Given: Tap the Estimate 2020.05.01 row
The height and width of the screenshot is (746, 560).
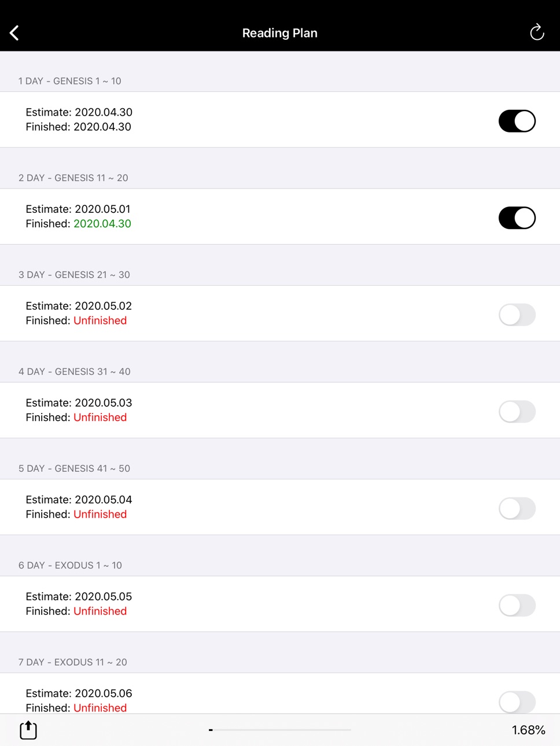Looking at the screenshot, I should (x=280, y=216).
